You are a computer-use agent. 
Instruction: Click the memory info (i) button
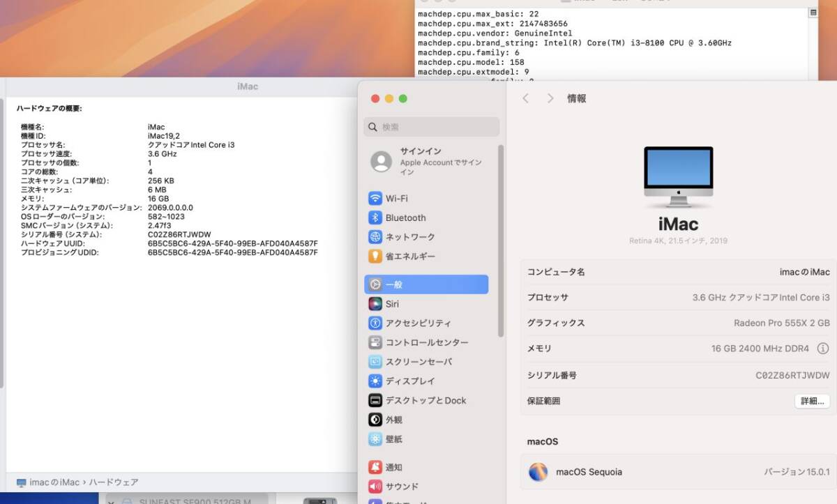point(824,349)
